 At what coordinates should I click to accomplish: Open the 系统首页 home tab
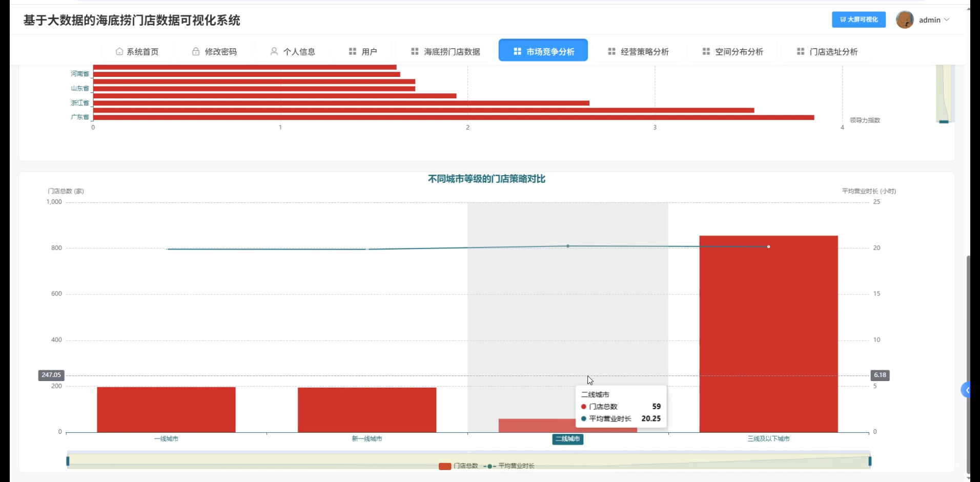pos(137,51)
